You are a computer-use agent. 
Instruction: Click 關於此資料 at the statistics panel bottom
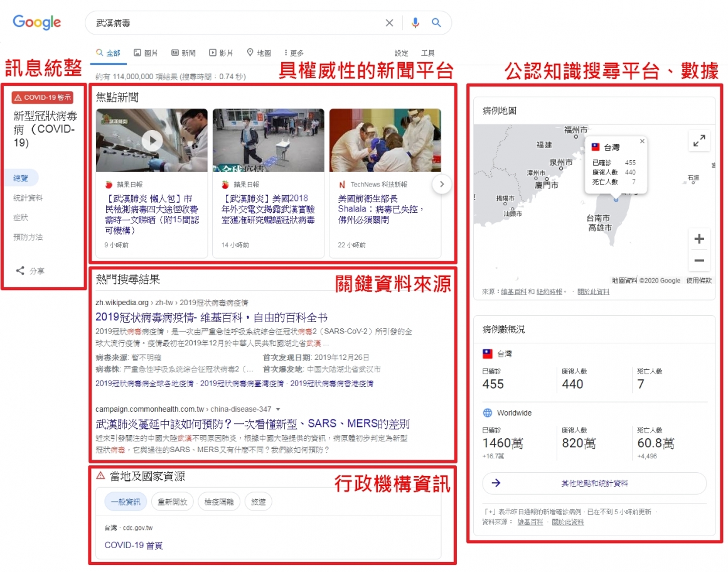[x=568, y=522]
